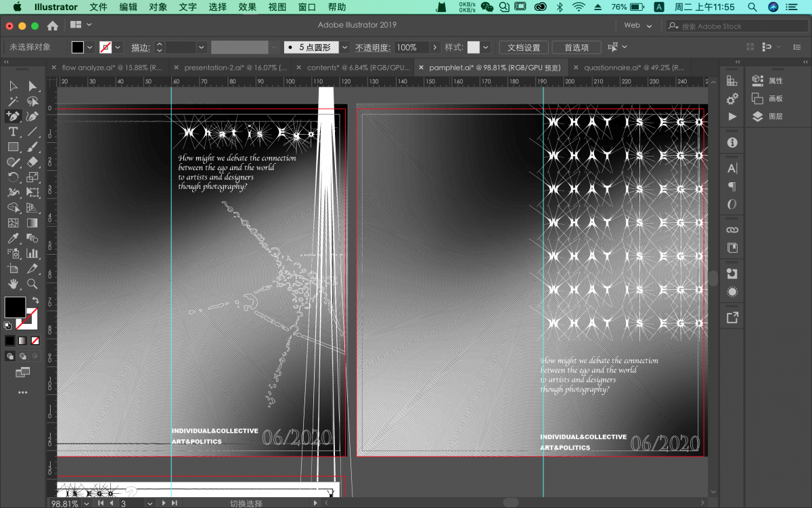
Task: Expand the opacity (不透明度) arrow
Action: tap(435, 47)
